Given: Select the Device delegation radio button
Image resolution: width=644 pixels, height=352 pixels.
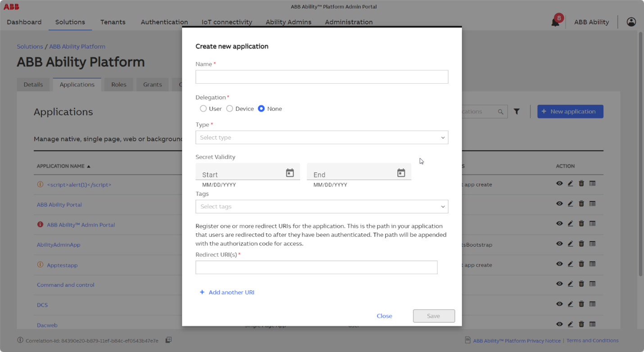Looking at the screenshot, I should click(x=230, y=108).
